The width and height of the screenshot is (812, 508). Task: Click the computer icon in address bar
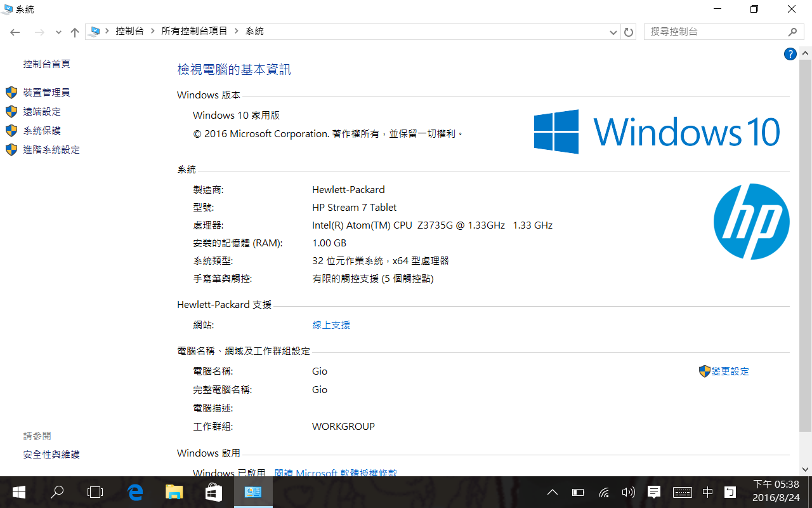click(x=95, y=31)
